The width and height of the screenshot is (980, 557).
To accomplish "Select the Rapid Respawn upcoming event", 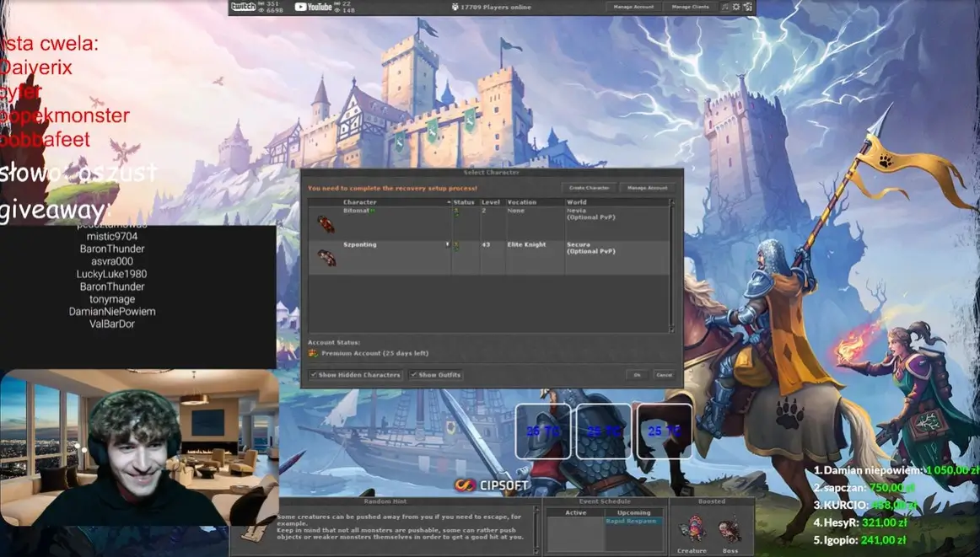I will [633, 521].
